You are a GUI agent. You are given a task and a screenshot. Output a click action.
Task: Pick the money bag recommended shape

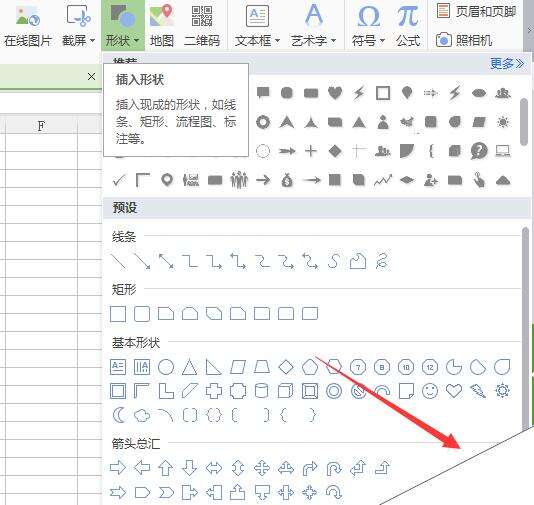click(287, 180)
